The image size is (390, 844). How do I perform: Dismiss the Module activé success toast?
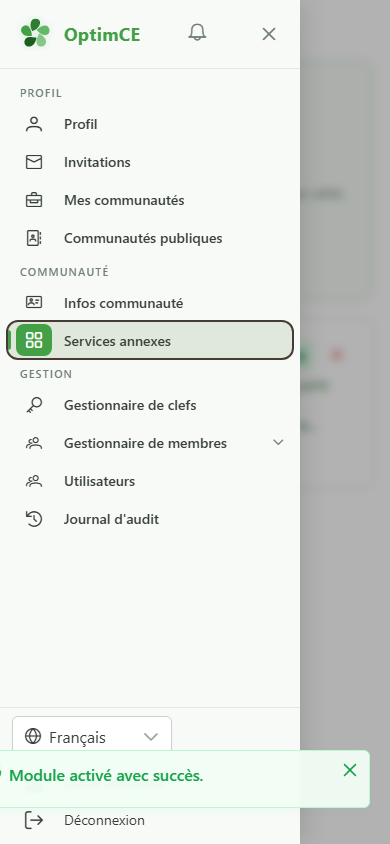tap(350, 770)
